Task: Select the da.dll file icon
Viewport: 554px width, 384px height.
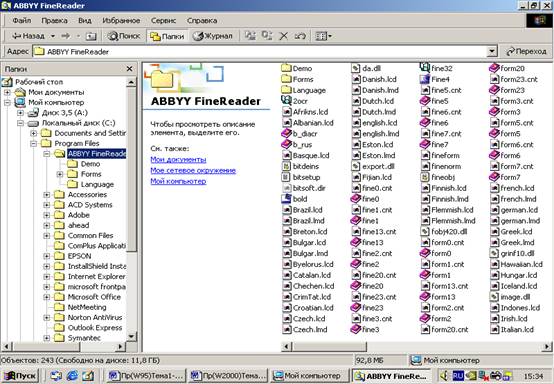Action: (x=356, y=68)
